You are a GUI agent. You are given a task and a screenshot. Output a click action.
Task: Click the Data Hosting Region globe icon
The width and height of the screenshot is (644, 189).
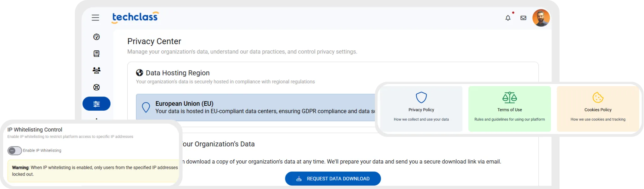(x=140, y=73)
